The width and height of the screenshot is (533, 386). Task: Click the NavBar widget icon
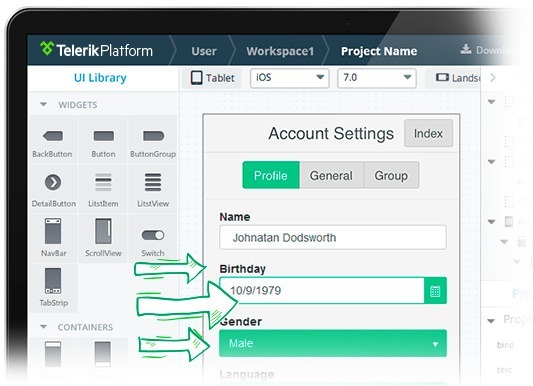point(53,231)
